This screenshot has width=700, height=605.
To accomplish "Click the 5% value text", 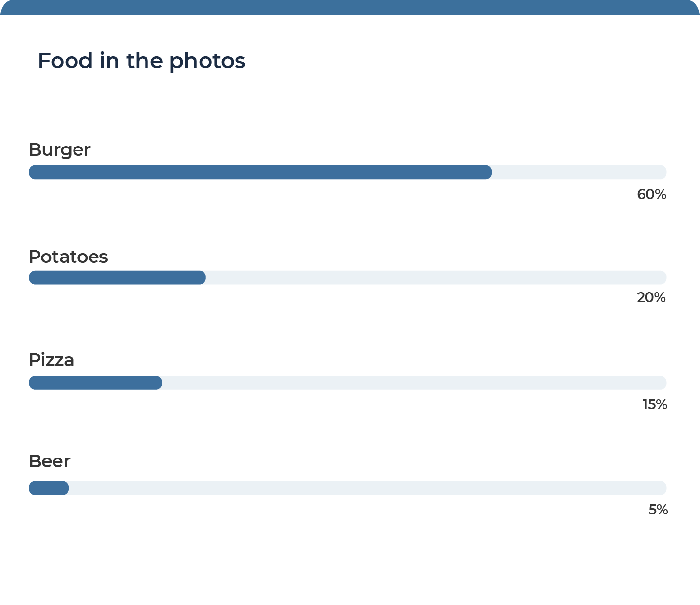I will click(x=658, y=510).
